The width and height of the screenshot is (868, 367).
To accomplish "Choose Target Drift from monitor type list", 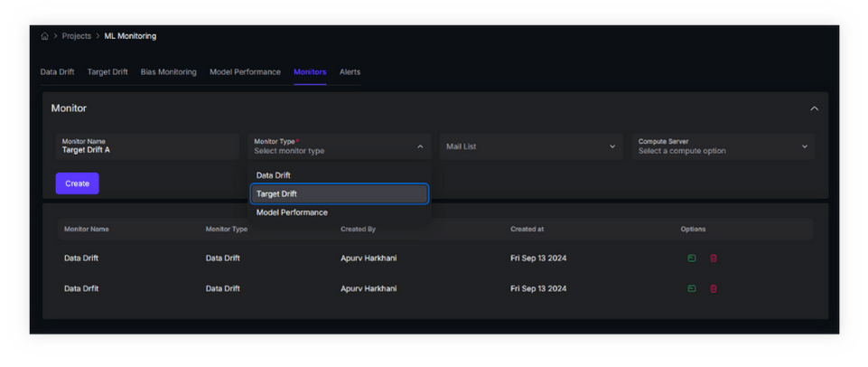I will [339, 194].
